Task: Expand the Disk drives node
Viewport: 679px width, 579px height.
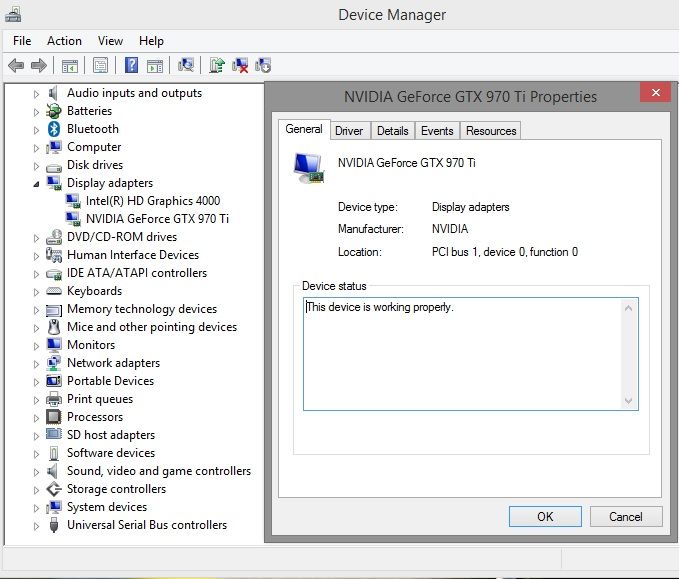Action: [x=36, y=166]
